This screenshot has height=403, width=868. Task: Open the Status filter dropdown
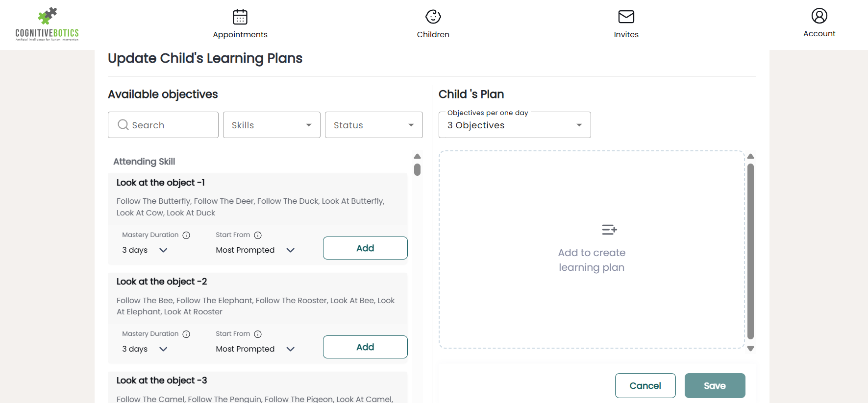point(373,125)
